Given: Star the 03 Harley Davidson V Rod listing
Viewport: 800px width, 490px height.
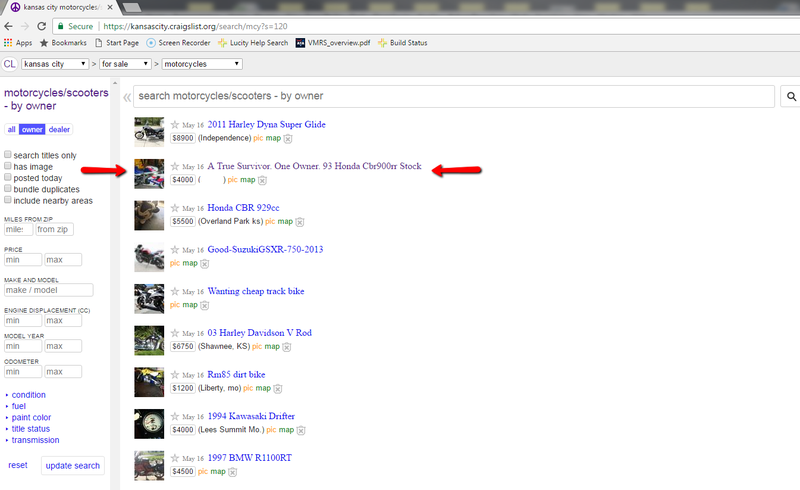Looking at the screenshot, I should click(174, 333).
